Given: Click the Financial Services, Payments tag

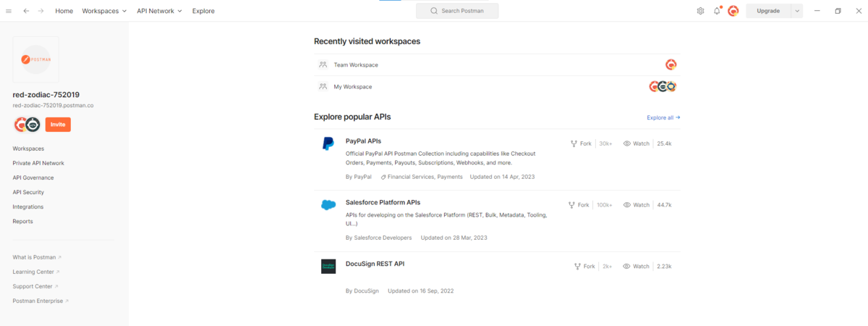Looking at the screenshot, I should [422, 176].
